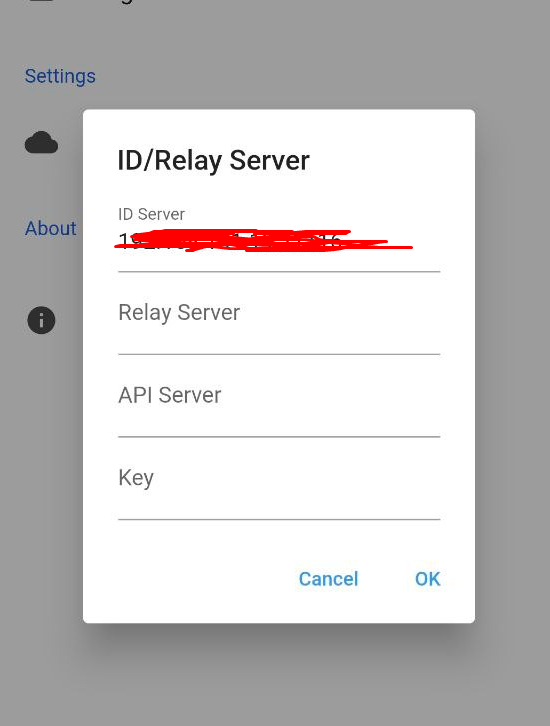Focus the Relay Server input field
Image resolution: width=550 pixels, height=726 pixels.
(279, 319)
